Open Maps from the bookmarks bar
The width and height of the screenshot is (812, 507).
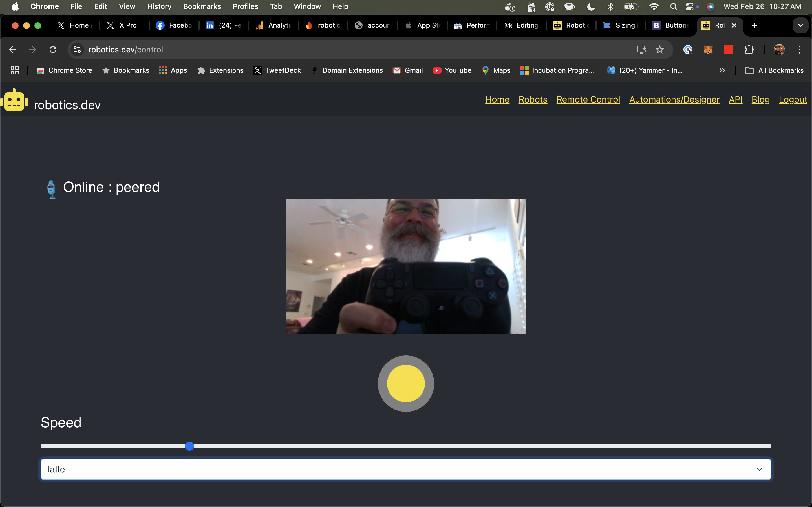[x=496, y=70]
